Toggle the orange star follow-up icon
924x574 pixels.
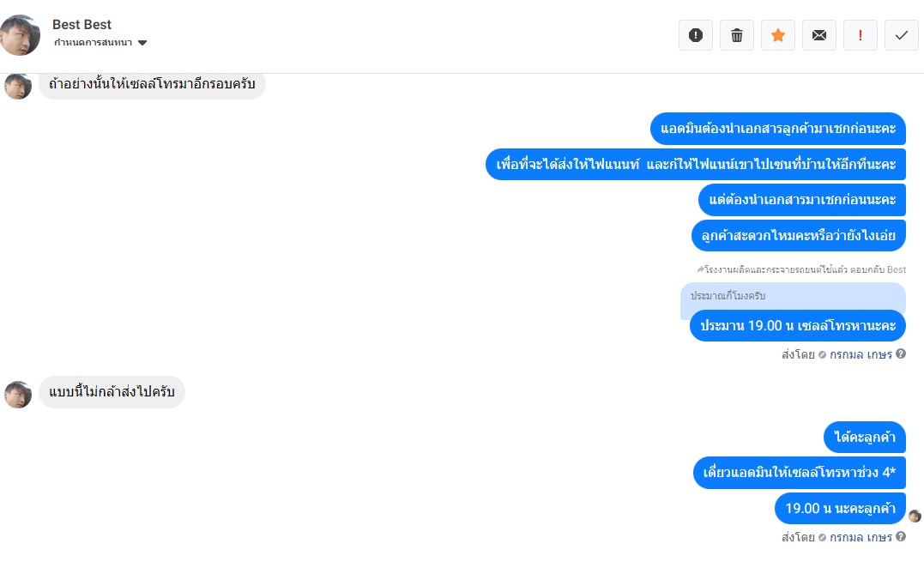(778, 35)
